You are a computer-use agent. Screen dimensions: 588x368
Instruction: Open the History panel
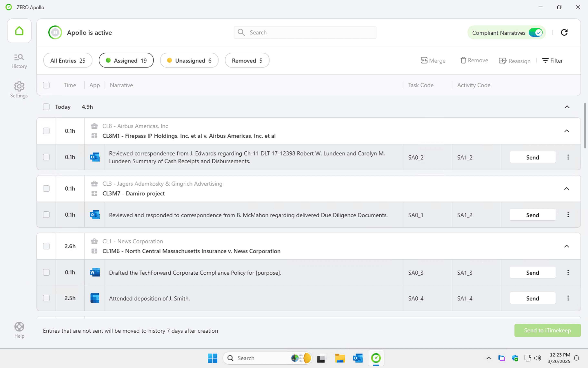tap(19, 61)
